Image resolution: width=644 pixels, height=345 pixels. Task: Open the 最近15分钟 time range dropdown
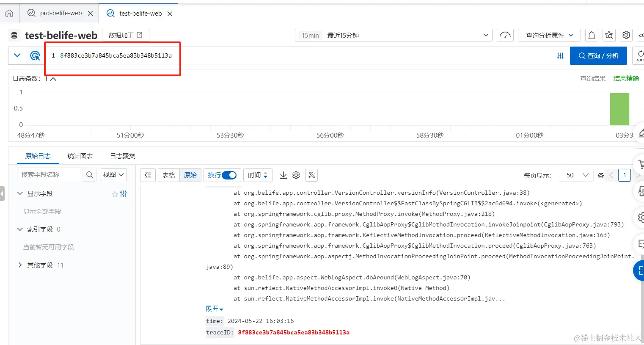[394, 35]
